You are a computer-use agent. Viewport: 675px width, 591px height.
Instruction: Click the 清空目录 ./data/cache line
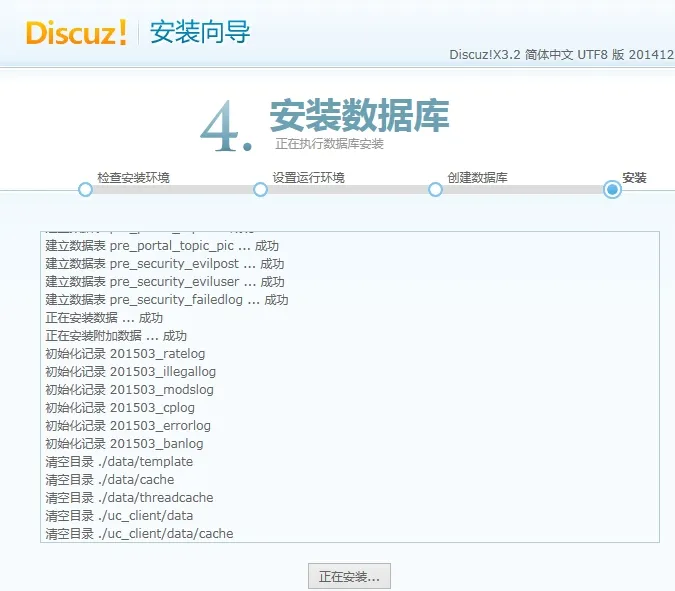tap(110, 480)
